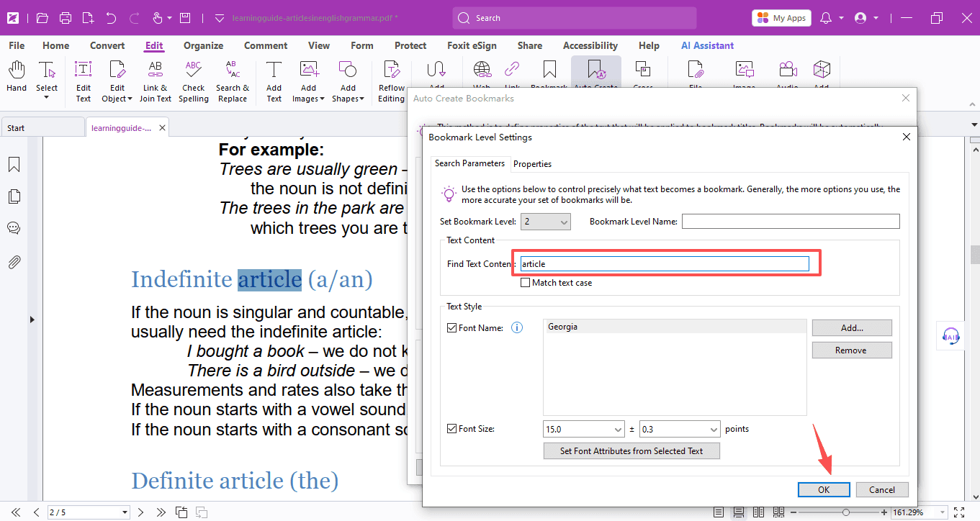Screen dimensions: 980x521
Task: Open Search & Replace
Action: tap(233, 81)
